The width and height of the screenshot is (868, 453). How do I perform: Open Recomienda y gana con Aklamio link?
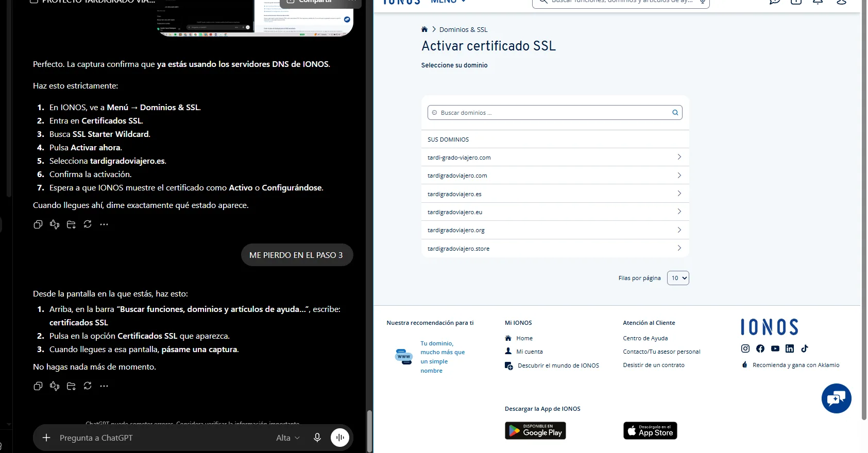(x=796, y=365)
